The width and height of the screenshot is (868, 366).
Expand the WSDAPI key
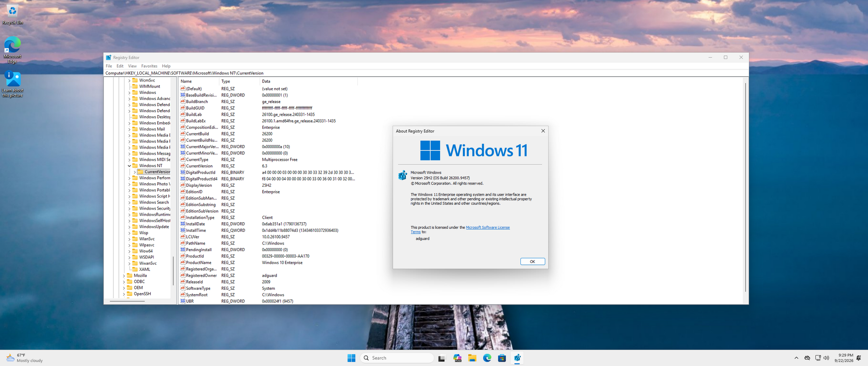coord(129,257)
